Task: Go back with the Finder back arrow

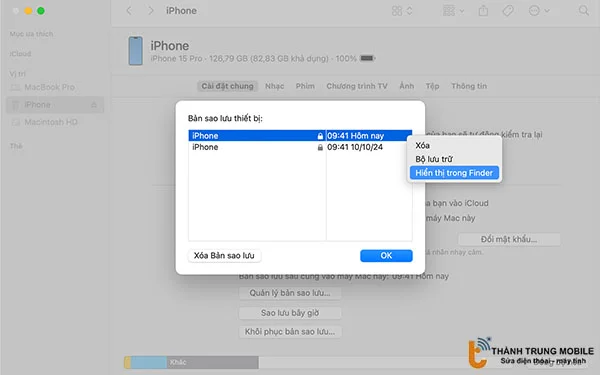Action: [x=129, y=11]
